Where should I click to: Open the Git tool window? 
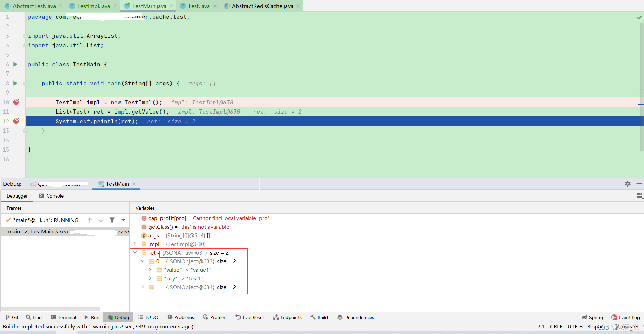[x=12, y=317]
